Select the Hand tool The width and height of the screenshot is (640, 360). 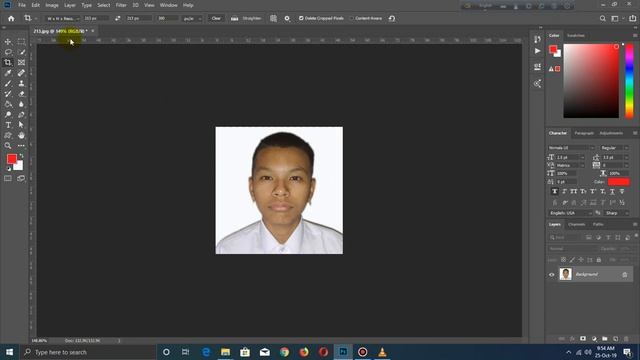coord(21,135)
